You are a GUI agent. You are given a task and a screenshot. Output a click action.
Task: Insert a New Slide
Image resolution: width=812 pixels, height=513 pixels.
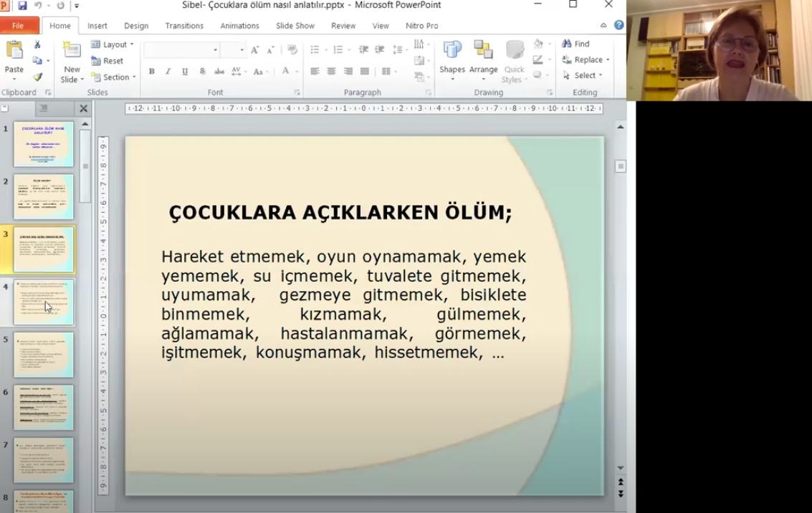point(72,62)
